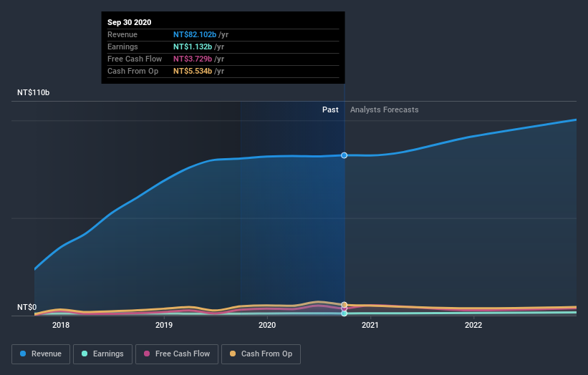Click the Past label on chart
This screenshot has width=588, height=375.
330,109
